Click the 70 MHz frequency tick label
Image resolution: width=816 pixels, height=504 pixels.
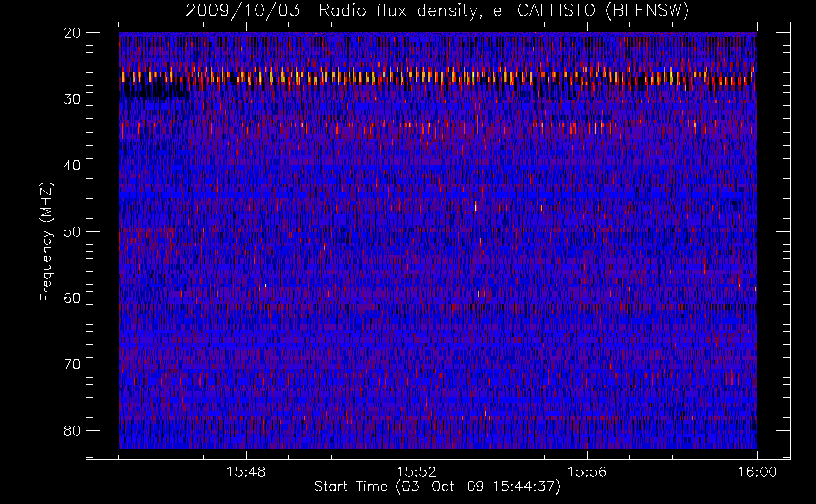(73, 364)
